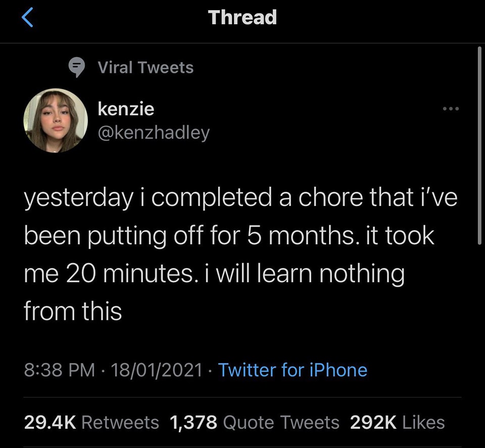Click the tweet line starting with "yesterday"

tap(240, 197)
